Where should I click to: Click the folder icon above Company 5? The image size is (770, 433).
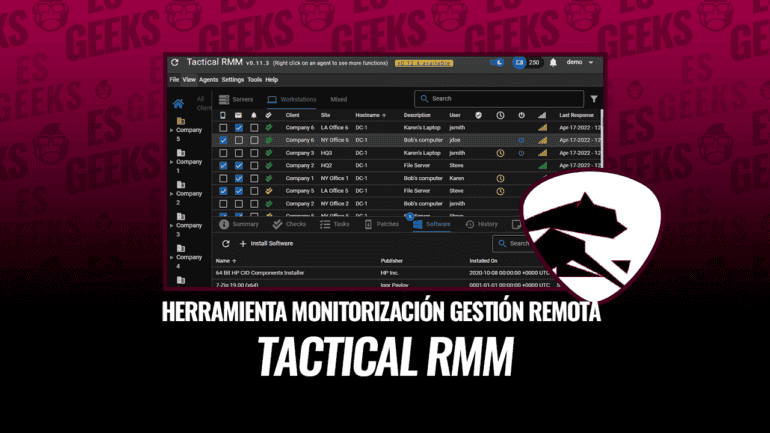(x=181, y=121)
